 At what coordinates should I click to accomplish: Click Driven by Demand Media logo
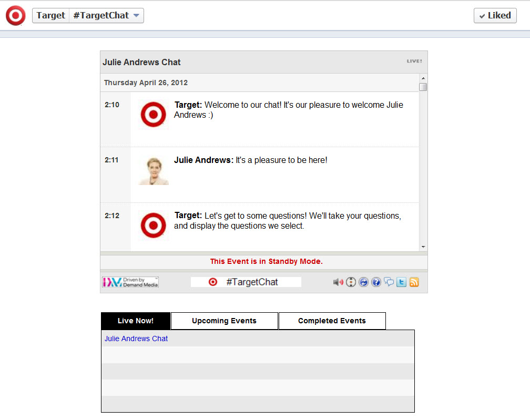[x=130, y=282]
